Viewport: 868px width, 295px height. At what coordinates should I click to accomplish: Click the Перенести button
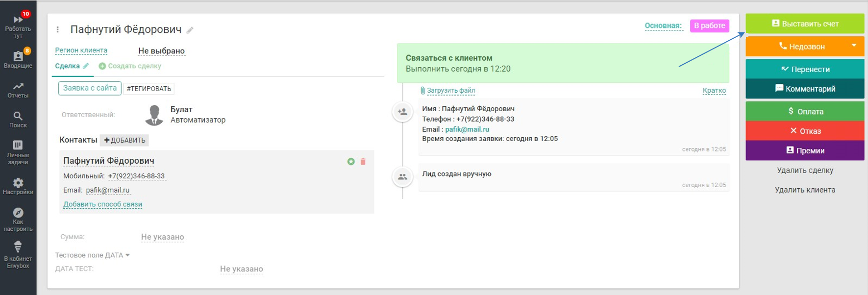(805, 69)
